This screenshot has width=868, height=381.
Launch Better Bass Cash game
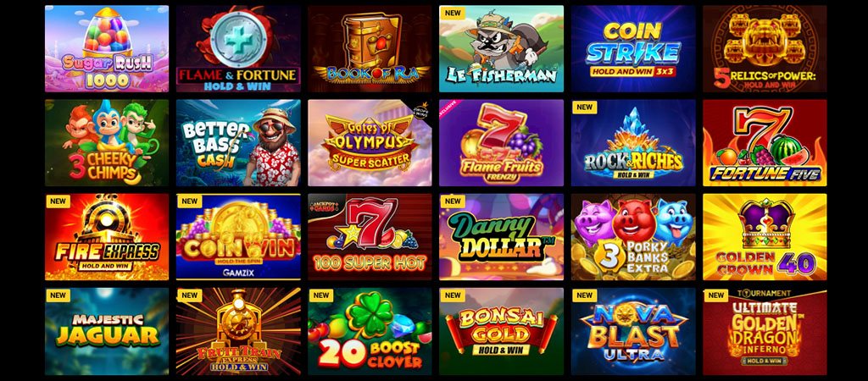(238, 143)
